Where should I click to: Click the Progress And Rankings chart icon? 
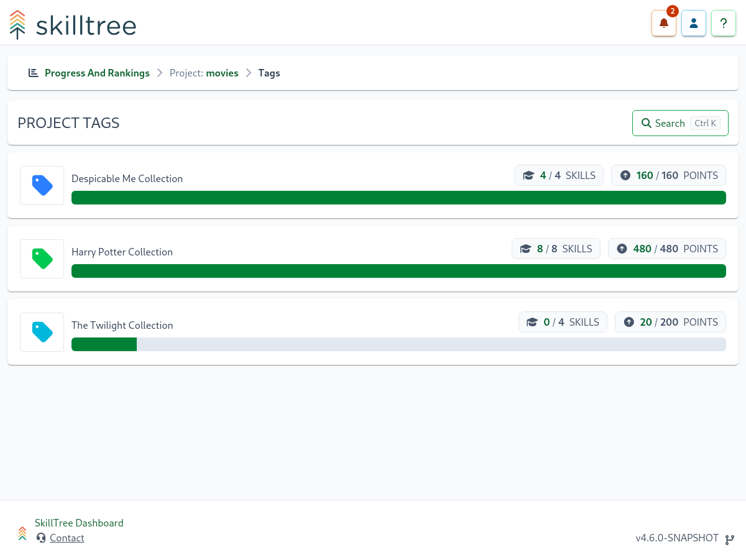point(34,73)
